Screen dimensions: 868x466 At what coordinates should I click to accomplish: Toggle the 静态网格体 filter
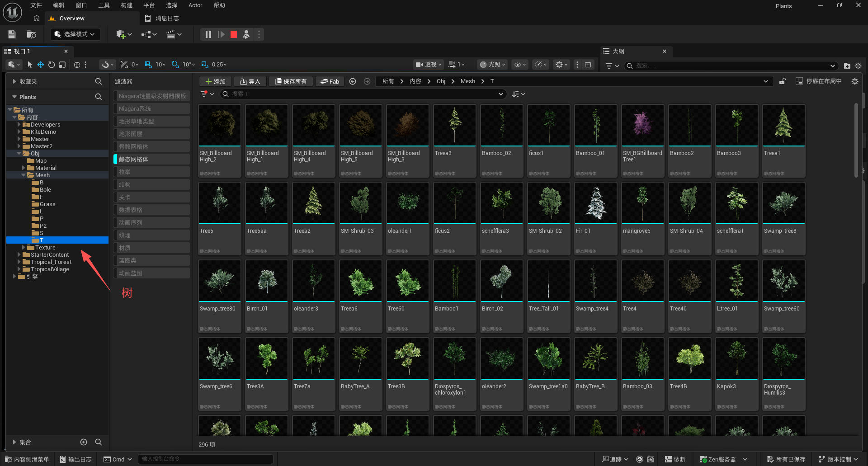coord(151,159)
